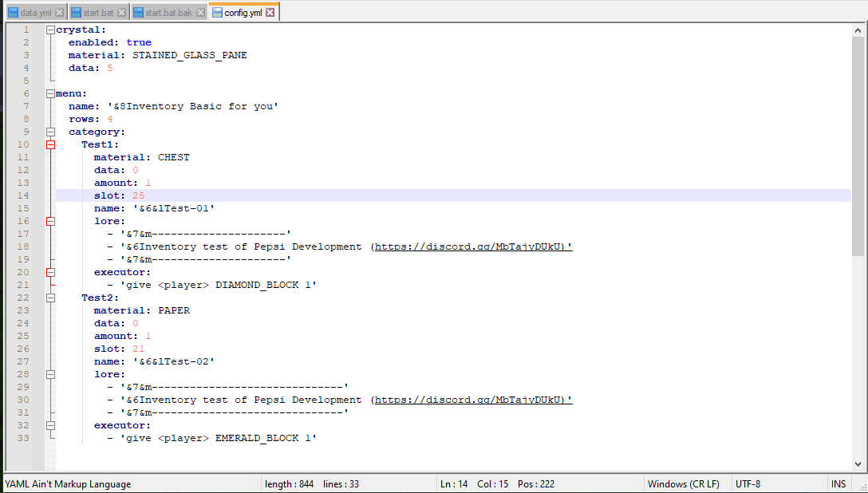Collapse the menu block fold marker
Image resolution: width=868 pixels, height=493 pixels.
tap(50, 93)
